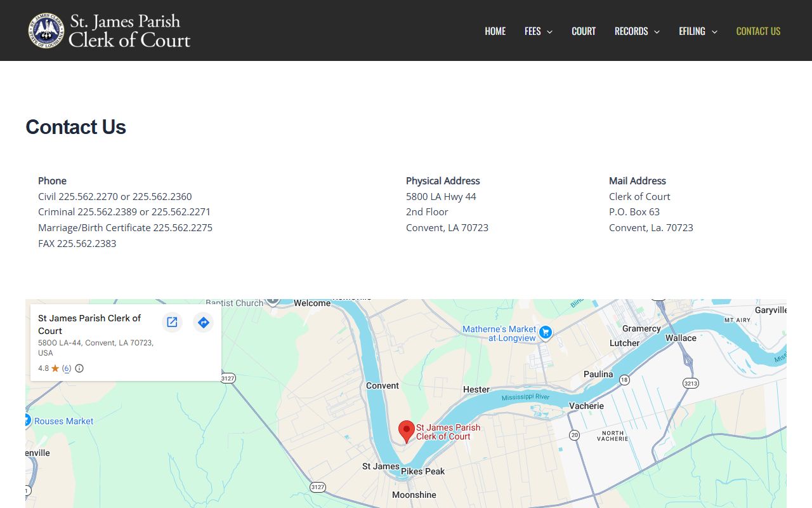
Task: Click highway 3127 shield near the info card
Action: 228,378
